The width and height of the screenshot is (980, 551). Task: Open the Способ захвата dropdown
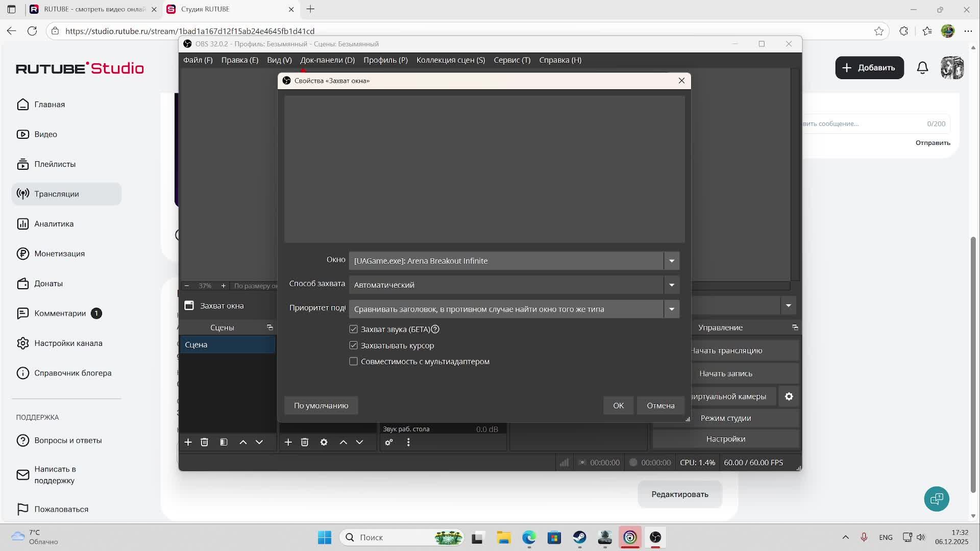coord(672,285)
